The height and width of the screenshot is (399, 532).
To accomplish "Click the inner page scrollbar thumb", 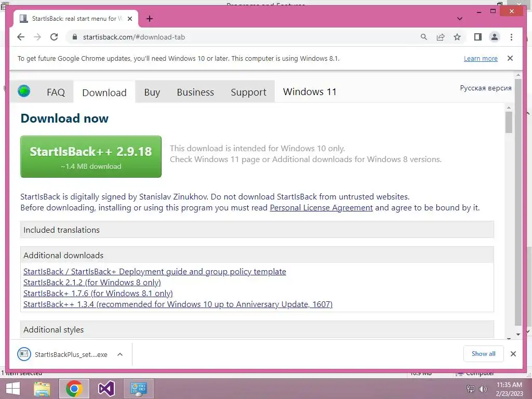I will click(x=509, y=122).
